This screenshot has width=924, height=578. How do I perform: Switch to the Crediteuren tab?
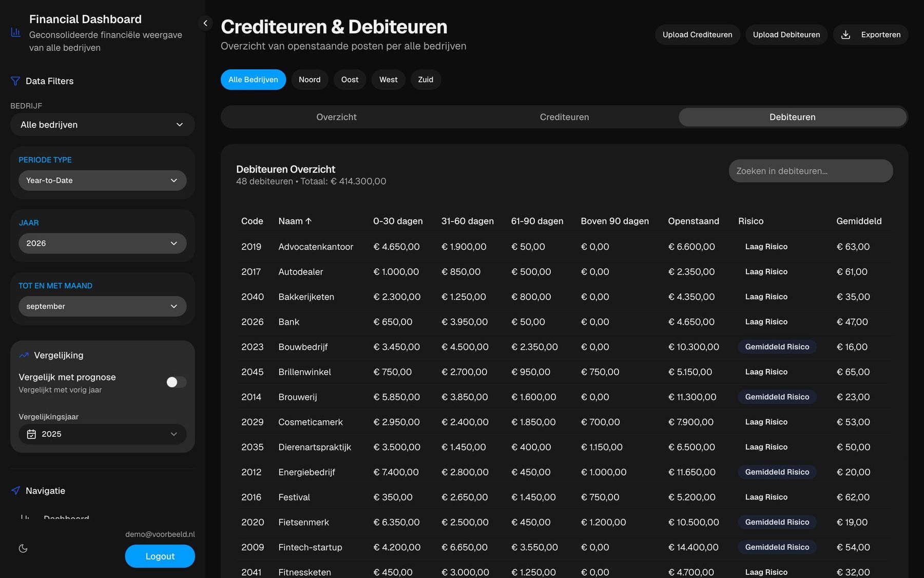point(564,117)
